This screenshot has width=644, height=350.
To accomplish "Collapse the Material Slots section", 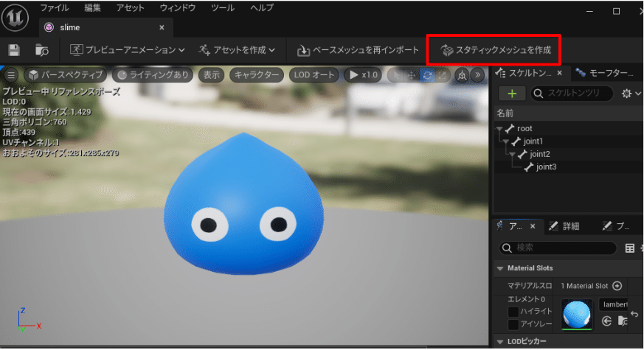I will pos(500,268).
